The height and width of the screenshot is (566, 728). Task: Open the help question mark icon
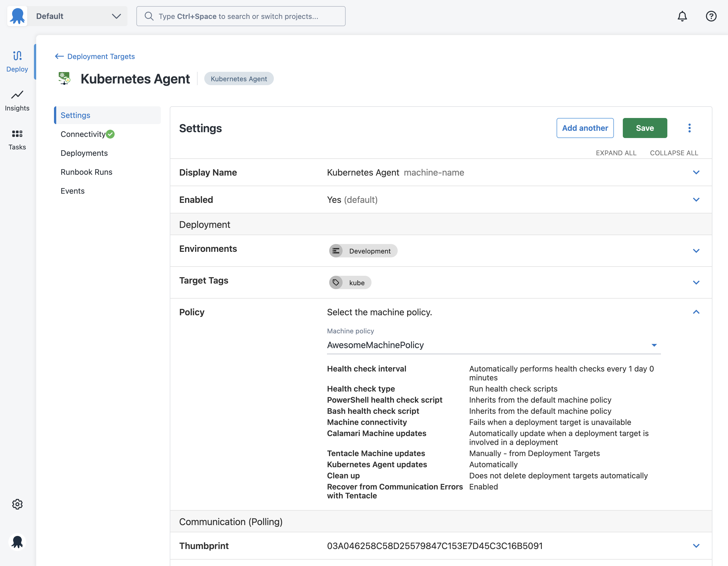pos(711,16)
